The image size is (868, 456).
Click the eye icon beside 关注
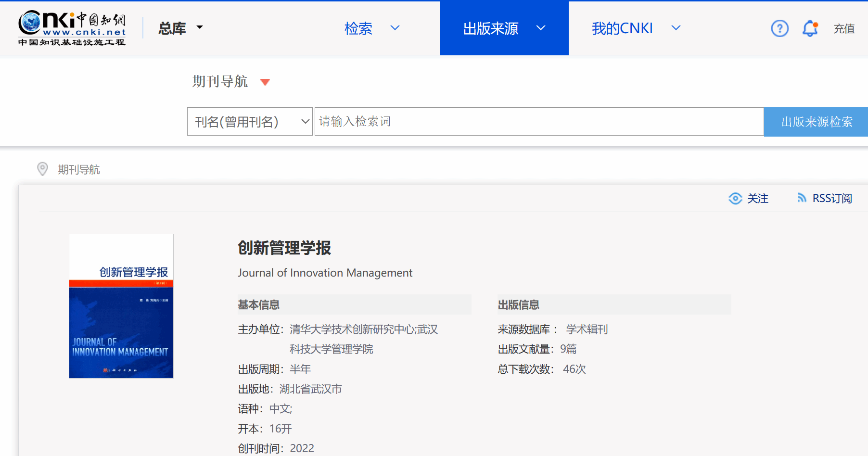pos(735,198)
